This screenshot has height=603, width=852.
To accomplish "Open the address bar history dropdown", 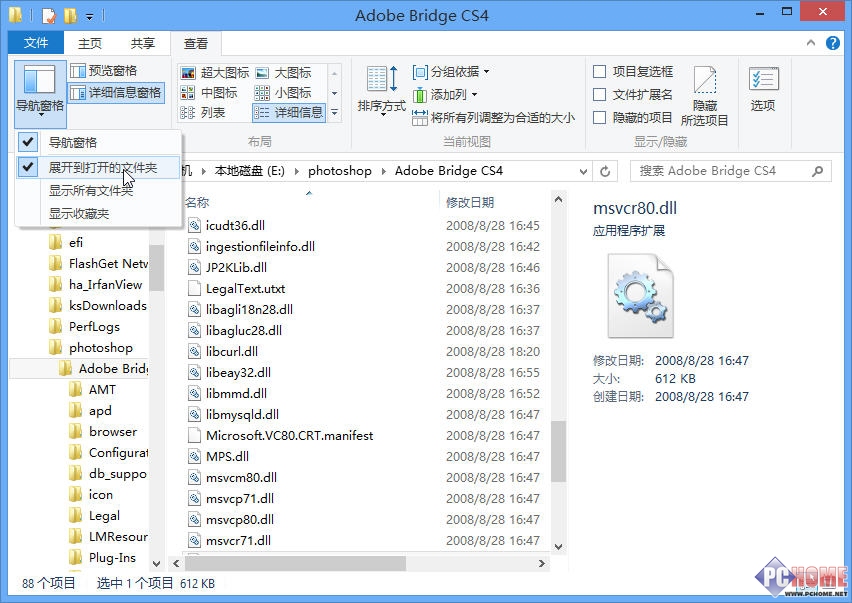I will [583, 172].
